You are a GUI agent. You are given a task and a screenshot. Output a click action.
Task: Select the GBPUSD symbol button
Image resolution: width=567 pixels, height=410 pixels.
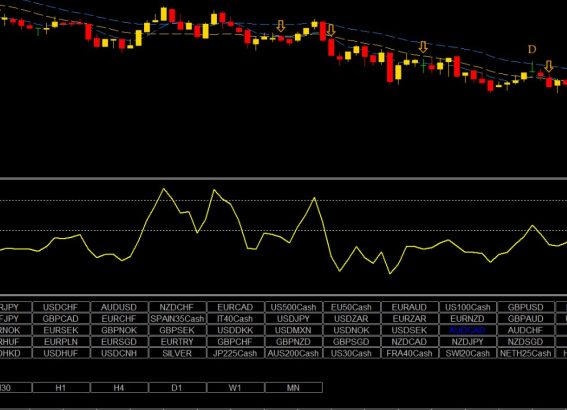point(526,307)
